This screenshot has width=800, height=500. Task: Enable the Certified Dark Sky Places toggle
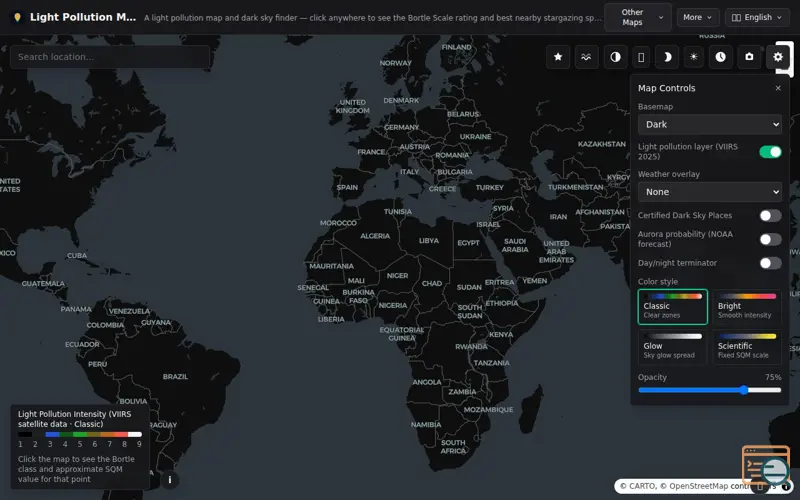[770, 215]
